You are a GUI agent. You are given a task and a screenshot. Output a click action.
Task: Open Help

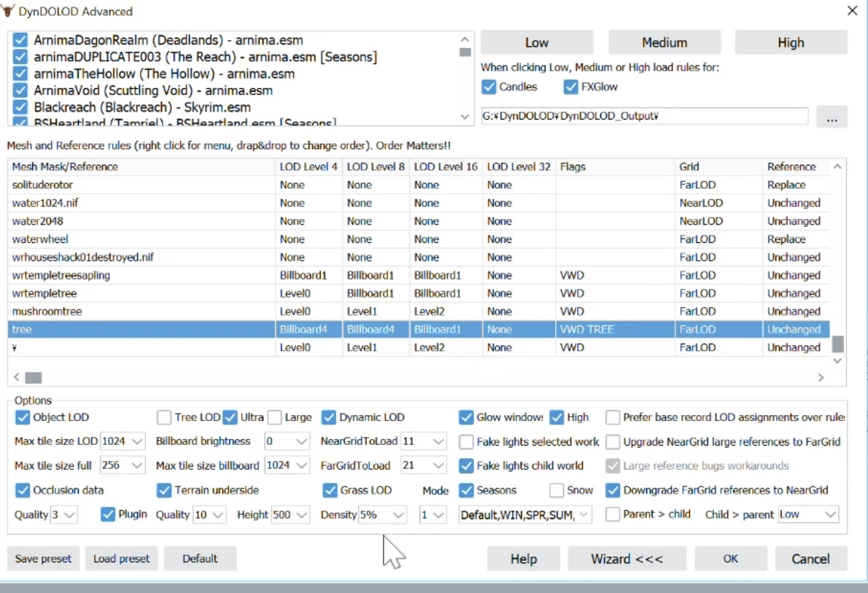(524, 559)
